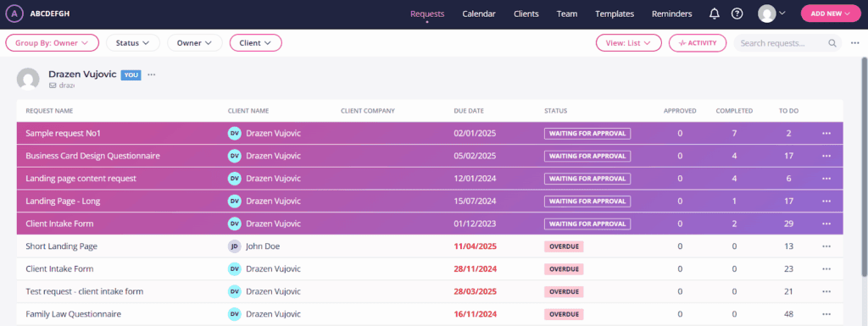Sort by REQUEST NAME column header

[x=49, y=111]
